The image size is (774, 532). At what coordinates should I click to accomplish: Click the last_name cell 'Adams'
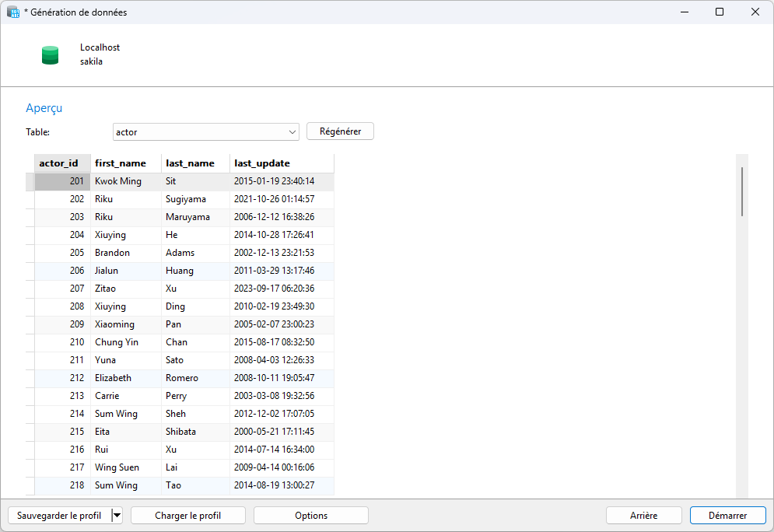click(x=195, y=253)
